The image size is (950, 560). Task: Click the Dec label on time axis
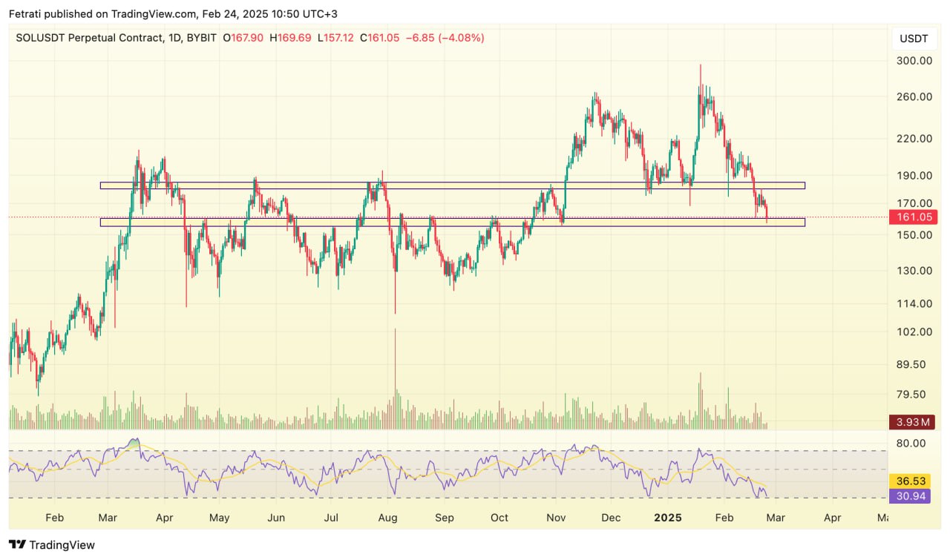point(611,517)
